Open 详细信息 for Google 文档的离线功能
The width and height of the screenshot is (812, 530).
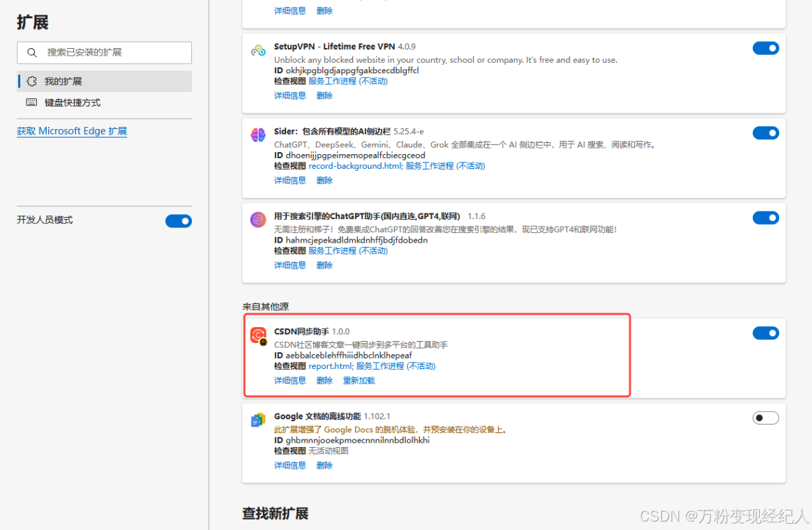290,466
